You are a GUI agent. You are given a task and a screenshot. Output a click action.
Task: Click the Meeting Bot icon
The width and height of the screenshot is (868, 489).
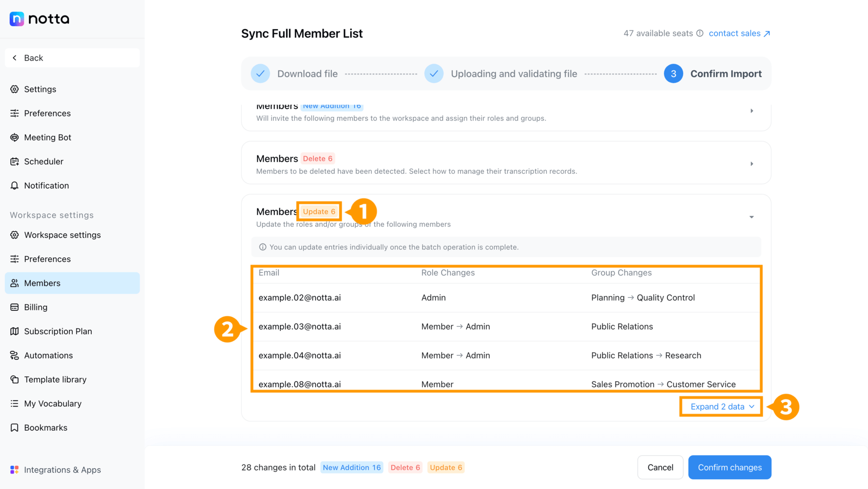point(14,137)
